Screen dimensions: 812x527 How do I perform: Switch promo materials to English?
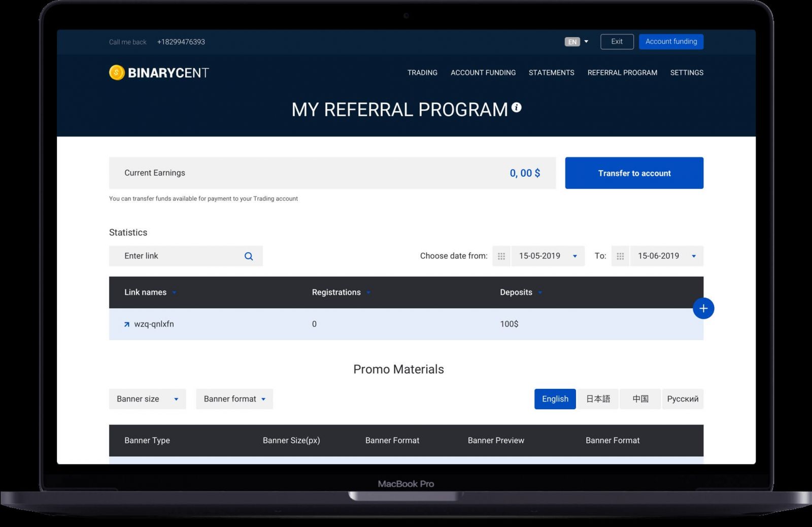click(x=555, y=399)
